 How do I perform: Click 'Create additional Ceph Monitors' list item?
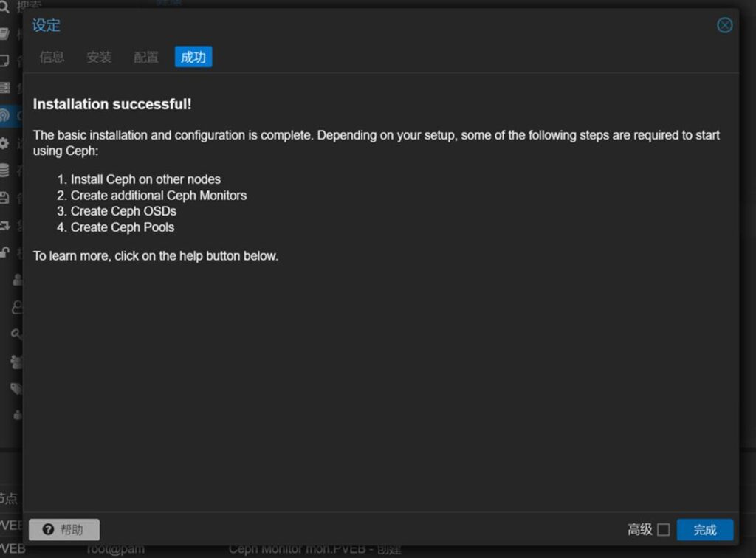[x=159, y=195]
